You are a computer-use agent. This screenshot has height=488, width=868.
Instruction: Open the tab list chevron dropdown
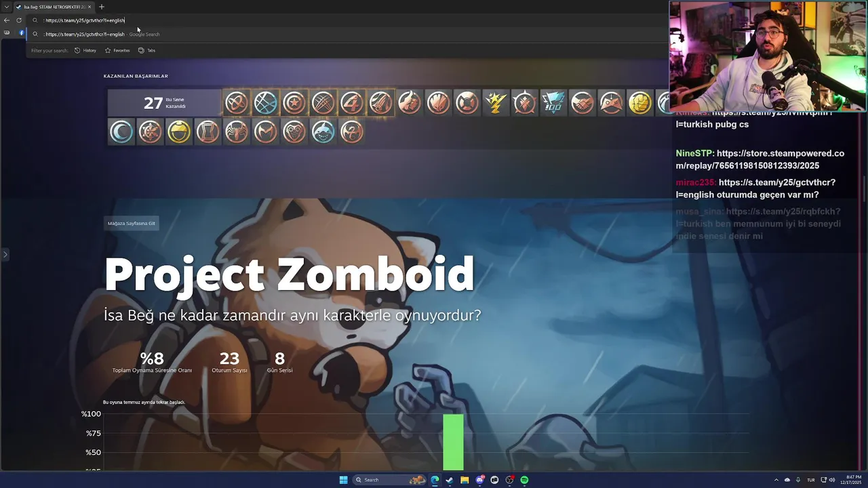pos(7,7)
